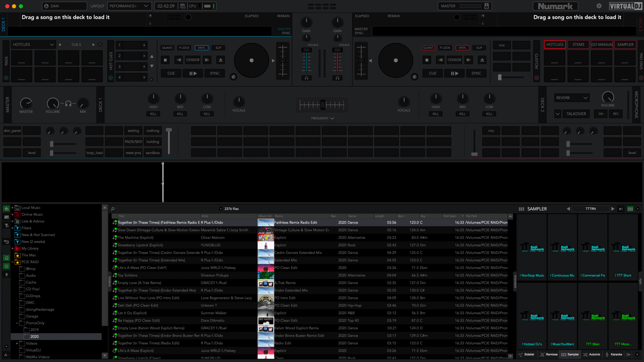Image resolution: width=644 pixels, height=362 pixels.
Task: Disable VINYL mode on Deck 1
Action: click(201, 48)
